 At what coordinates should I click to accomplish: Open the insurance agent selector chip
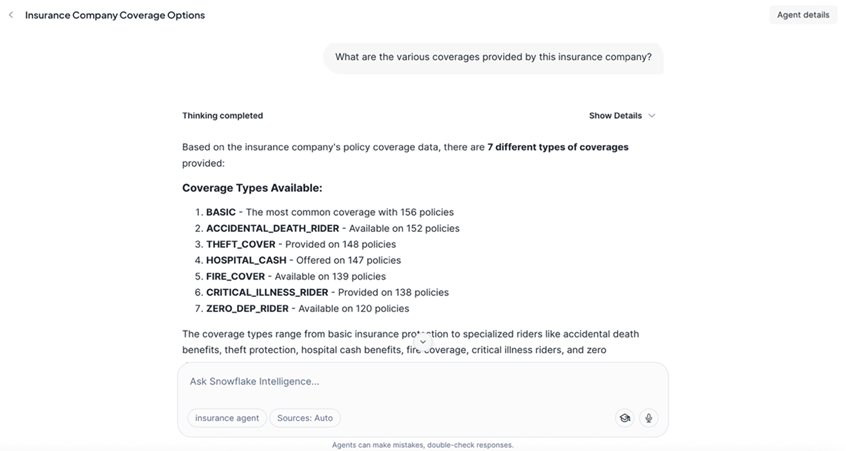(x=227, y=418)
